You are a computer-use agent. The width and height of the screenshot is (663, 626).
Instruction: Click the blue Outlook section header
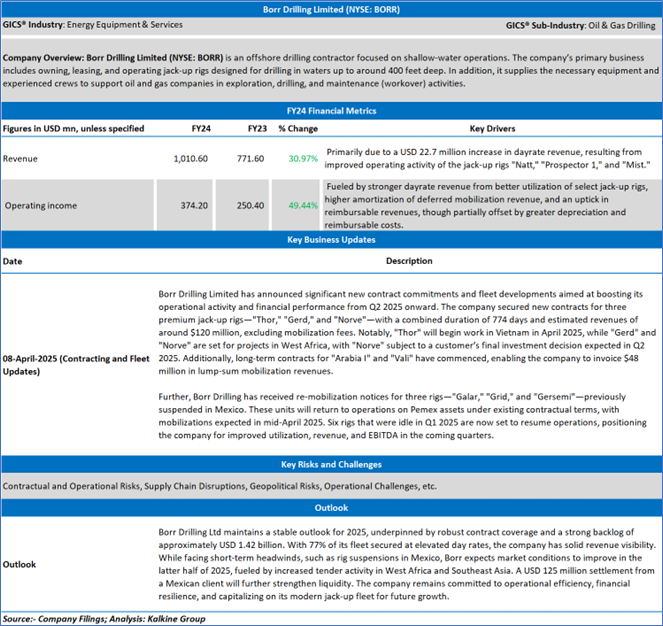tap(331, 508)
